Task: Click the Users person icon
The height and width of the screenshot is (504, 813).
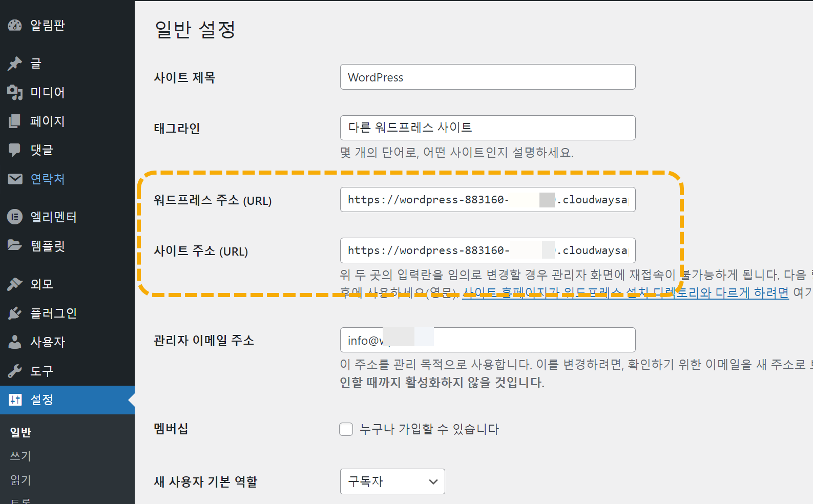Action: [x=15, y=342]
